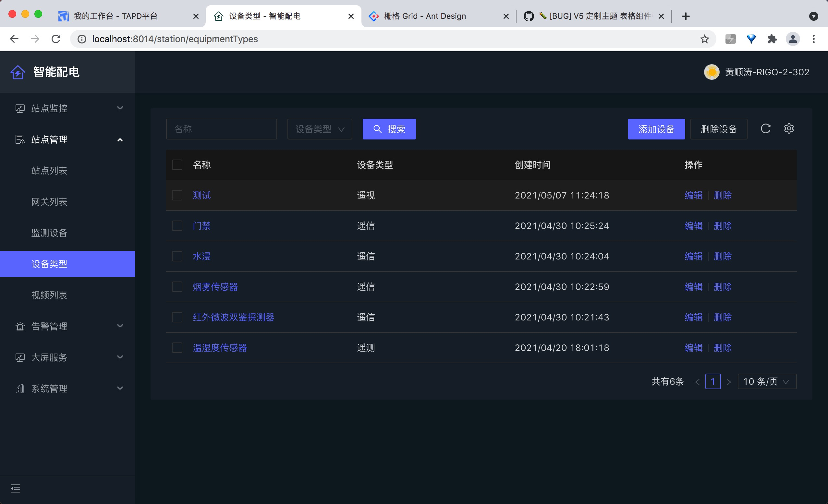The height and width of the screenshot is (504, 828).
Task: Open 告警管理 via its bell icon
Action: (19, 326)
